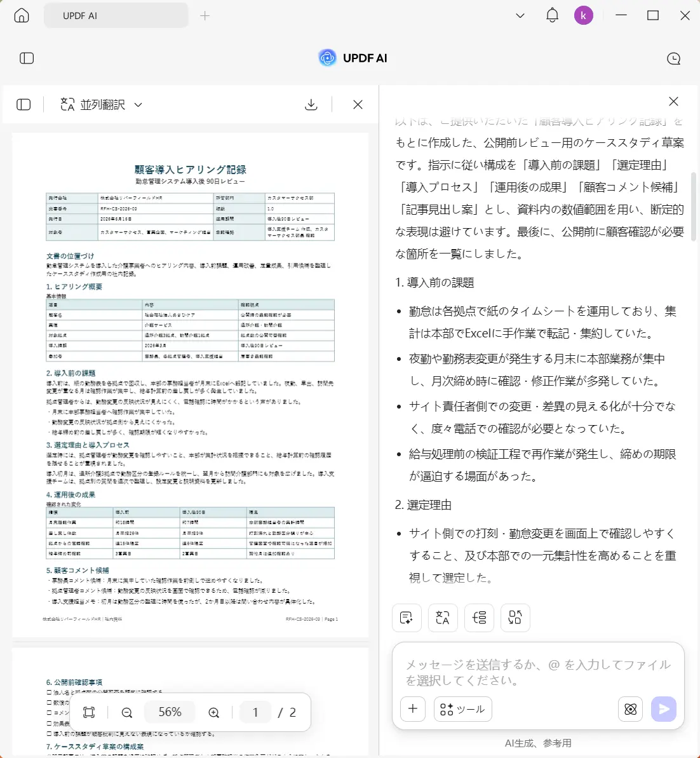The height and width of the screenshot is (758, 700).
Task: Switch to the UPDF AI tab
Action: tap(116, 15)
